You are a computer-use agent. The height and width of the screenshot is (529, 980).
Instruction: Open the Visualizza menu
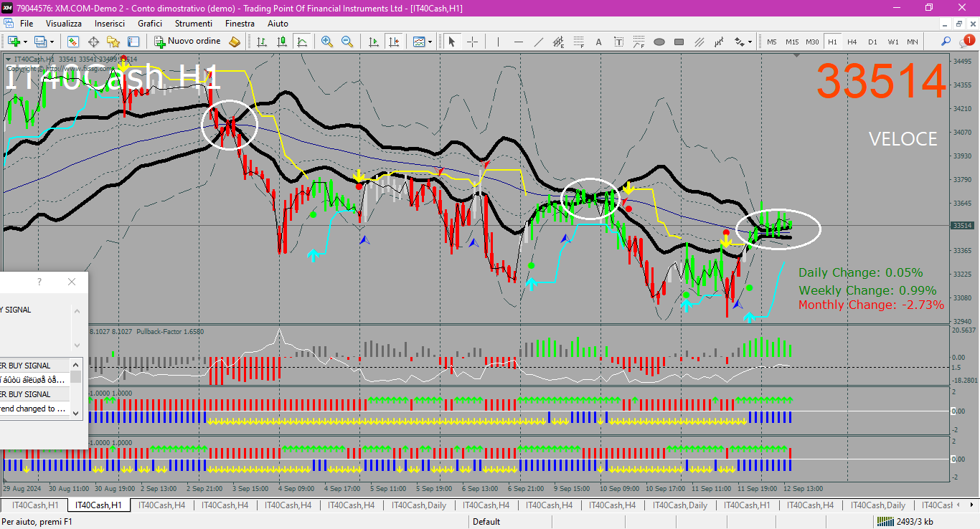(64, 24)
